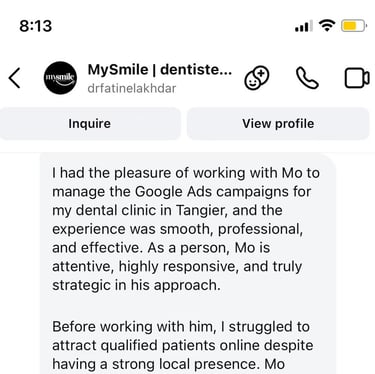The width and height of the screenshot is (375, 374).
Task: Tap the drfatinelakhdar username
Action: point(132,88)
